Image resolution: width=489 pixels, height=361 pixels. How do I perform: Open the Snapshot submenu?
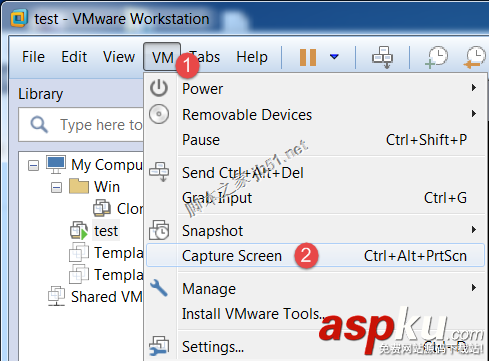click(x=315, y=231)
